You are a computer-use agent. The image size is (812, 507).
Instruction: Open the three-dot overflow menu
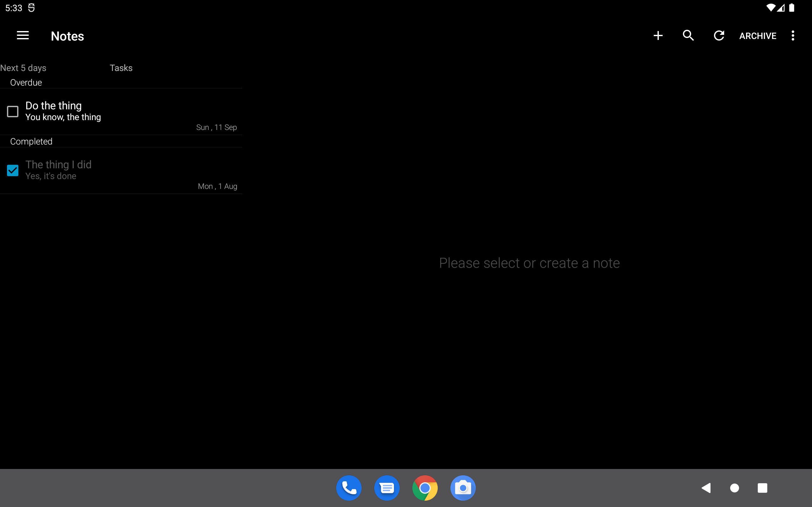(793, 35)
